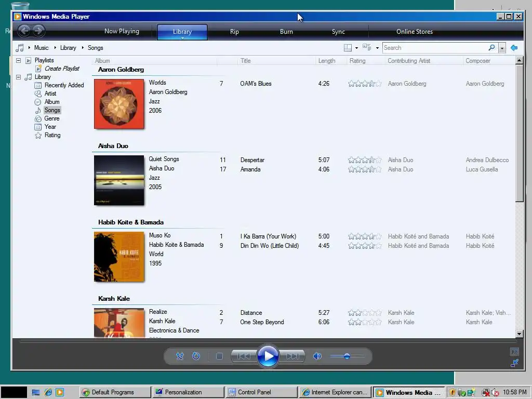
Task: Open the Sync tab
Action: 338,32
